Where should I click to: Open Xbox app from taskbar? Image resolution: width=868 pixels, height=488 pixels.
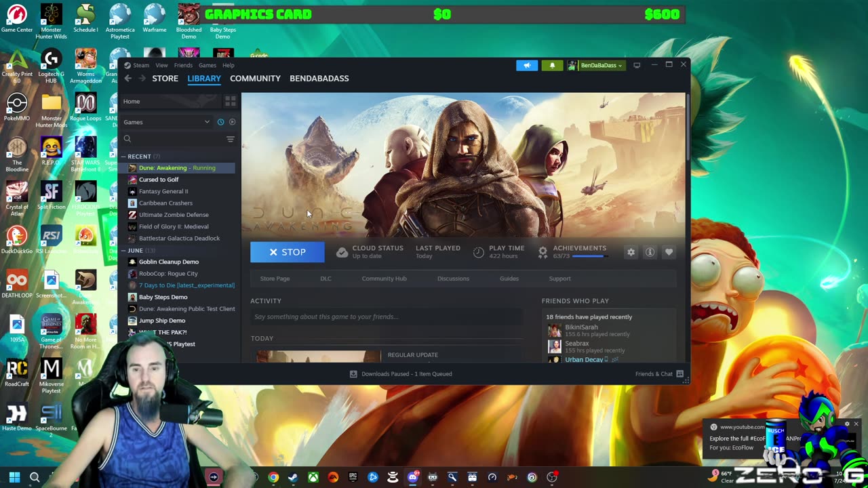tap(313, 477)
